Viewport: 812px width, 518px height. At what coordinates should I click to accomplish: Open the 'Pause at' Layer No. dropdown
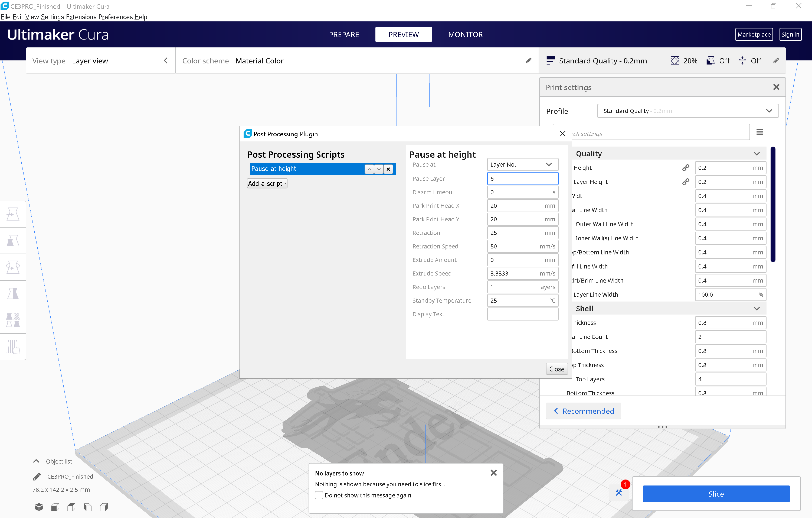click(x=522, y=164)
